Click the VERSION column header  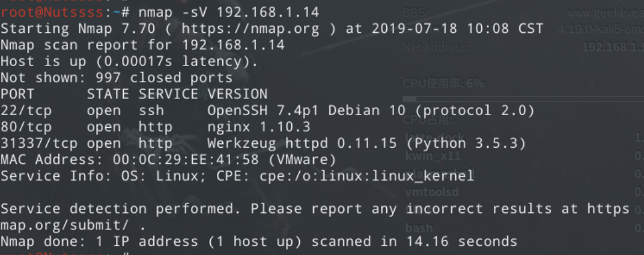coord(237,94)
